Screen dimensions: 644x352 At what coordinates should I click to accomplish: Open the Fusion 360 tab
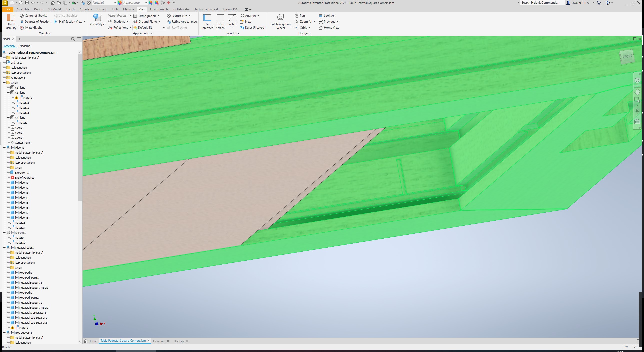(230, 9)
